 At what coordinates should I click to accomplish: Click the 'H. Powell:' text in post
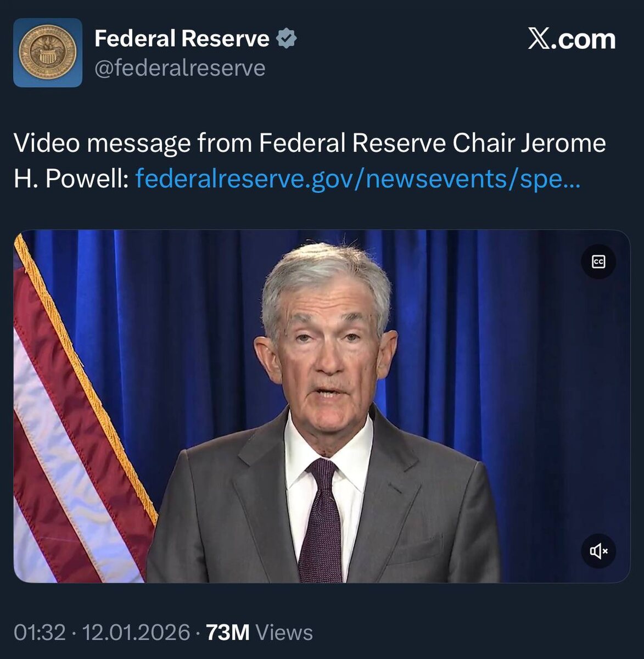(71, 178)
